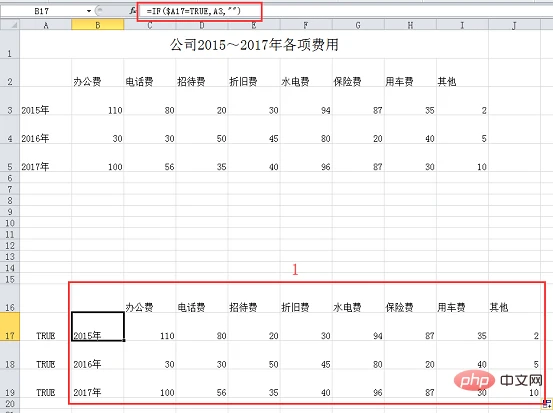The image size is (553, 413).
Task: Select cell A17 containing TRUE
Action: pyautogui.click(x=45, y=327)
